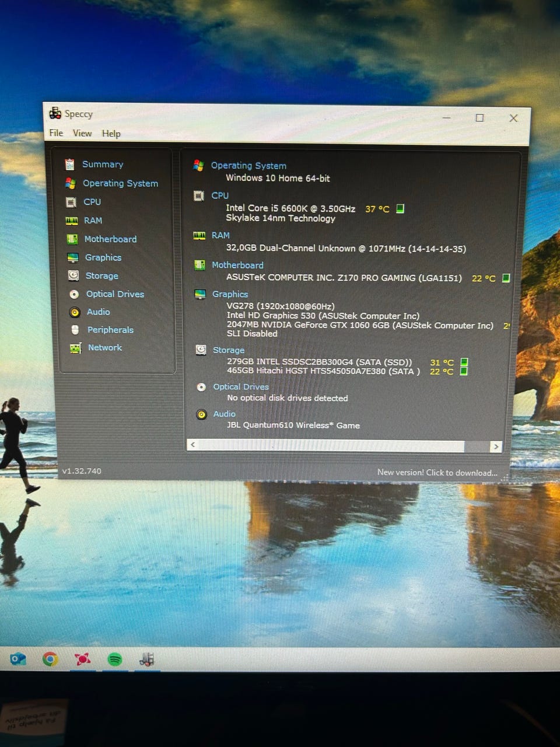Open the Optical Drives heading link in summary

241,387
